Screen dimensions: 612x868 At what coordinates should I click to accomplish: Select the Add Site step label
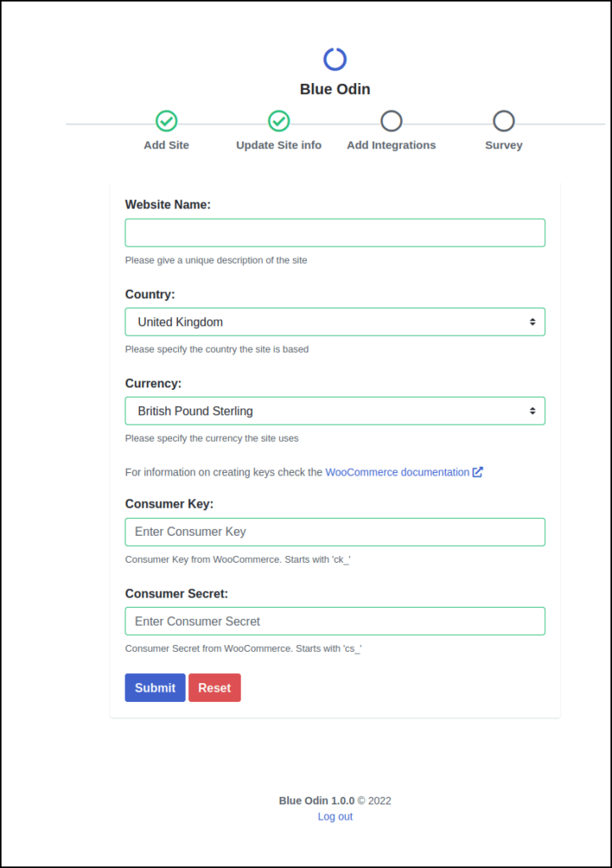pyautogui.click(x=166, y=145)
